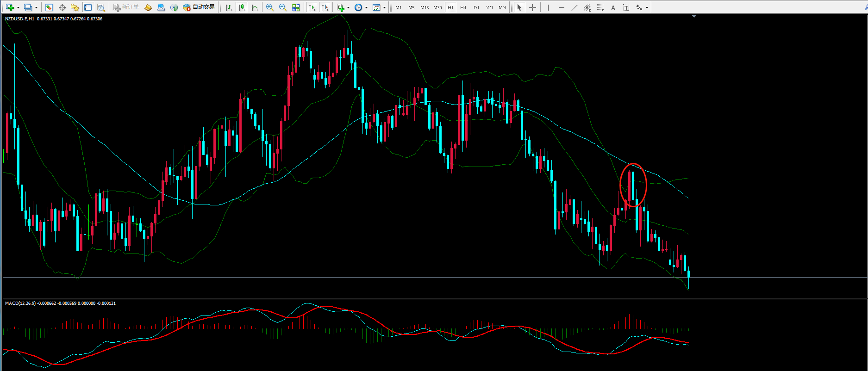The height and width of the screenshot is (371, 868).
Task: Open the indicators list dropdown arrow
Action: pos(348,7)
